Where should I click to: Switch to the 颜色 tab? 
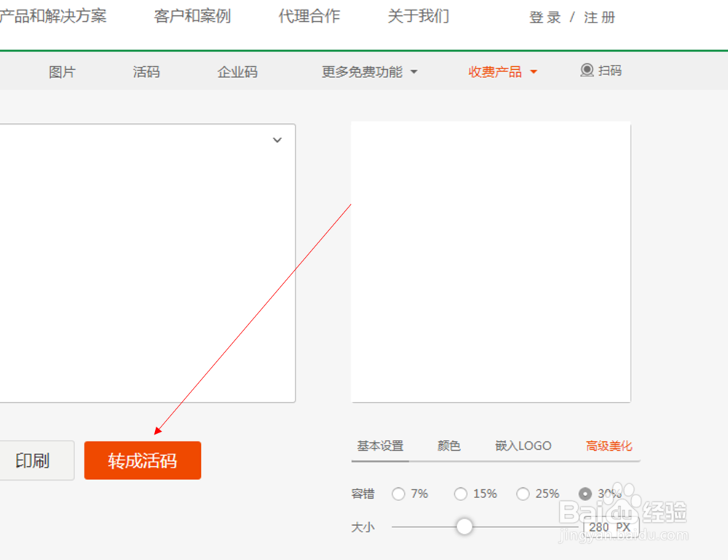click(x=448, y=446)
